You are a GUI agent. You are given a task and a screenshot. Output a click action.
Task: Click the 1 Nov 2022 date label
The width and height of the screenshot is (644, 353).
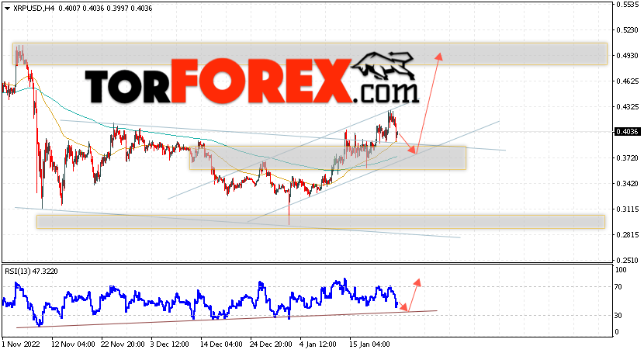pos(19,344)
